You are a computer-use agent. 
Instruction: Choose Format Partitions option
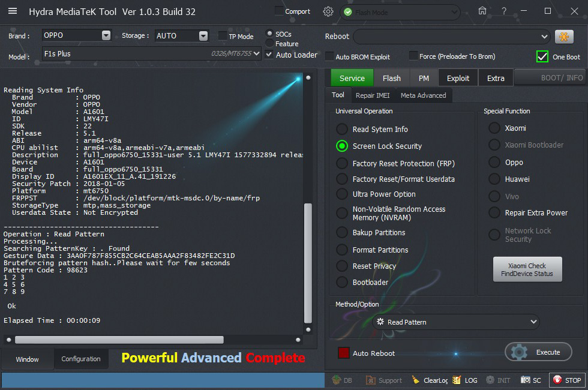click(x=342, y=250)
